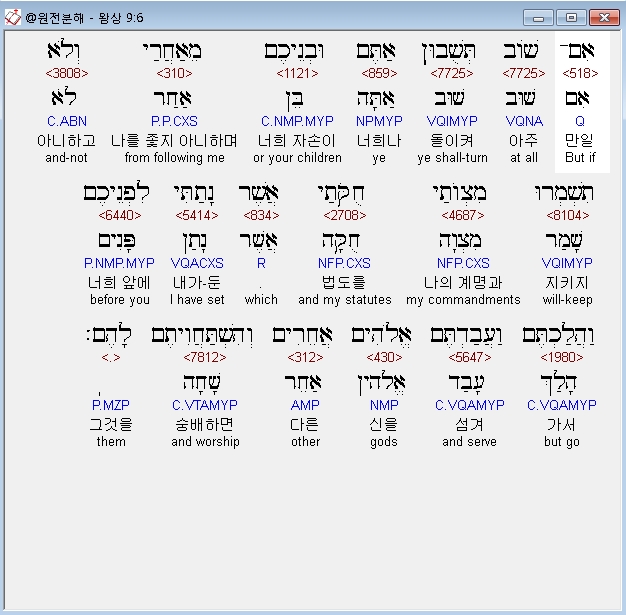Select Strong's number <8104>
Screen dimensions: 626x615
coord(568,215)
